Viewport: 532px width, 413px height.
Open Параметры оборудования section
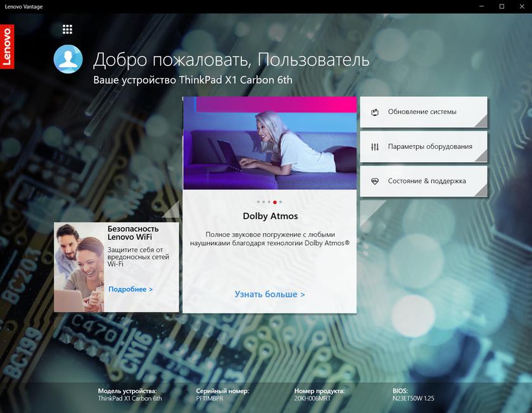429,146
